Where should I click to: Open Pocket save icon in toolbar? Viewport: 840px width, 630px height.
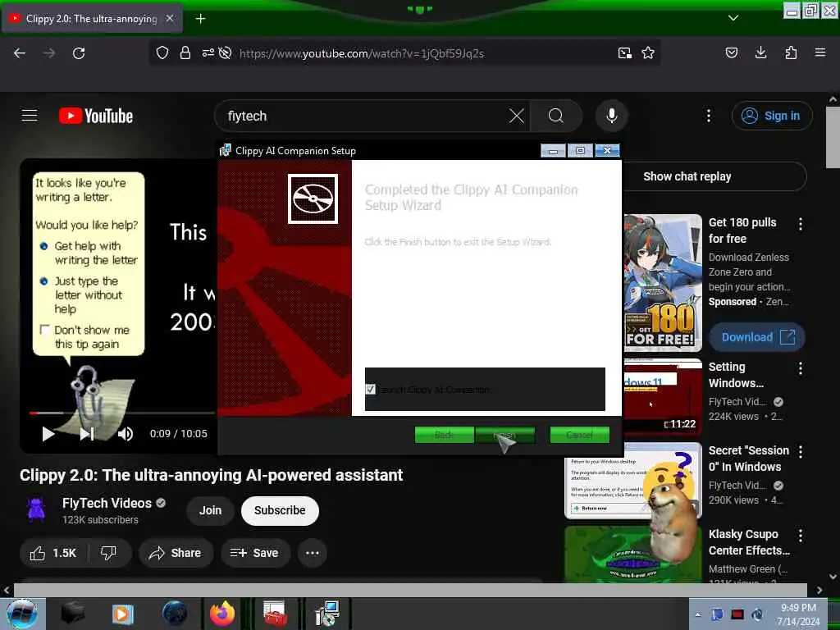[x=731, y=52]
